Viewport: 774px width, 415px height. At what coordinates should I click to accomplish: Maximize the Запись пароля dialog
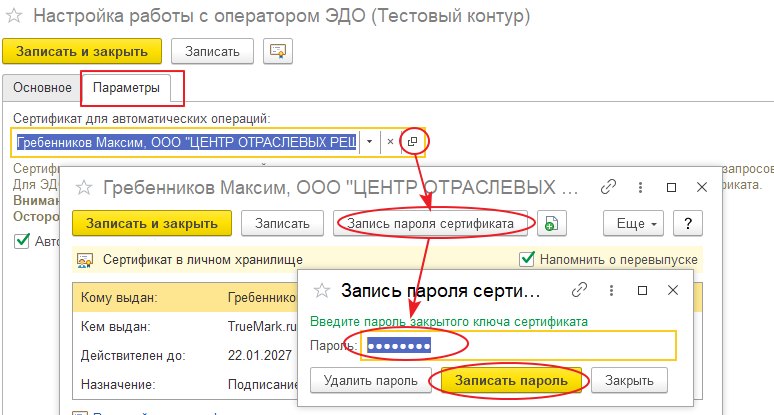tap(642, 290)
